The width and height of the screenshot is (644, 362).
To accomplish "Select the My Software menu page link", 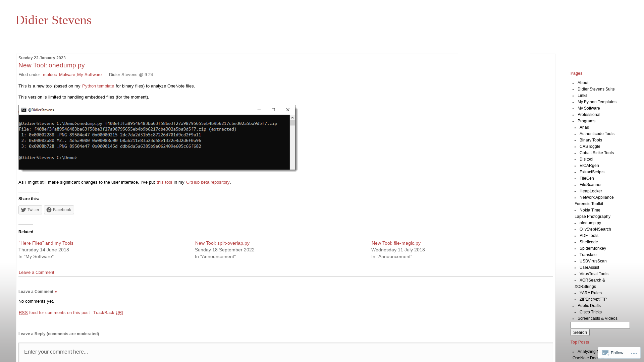I will (589, 108).
